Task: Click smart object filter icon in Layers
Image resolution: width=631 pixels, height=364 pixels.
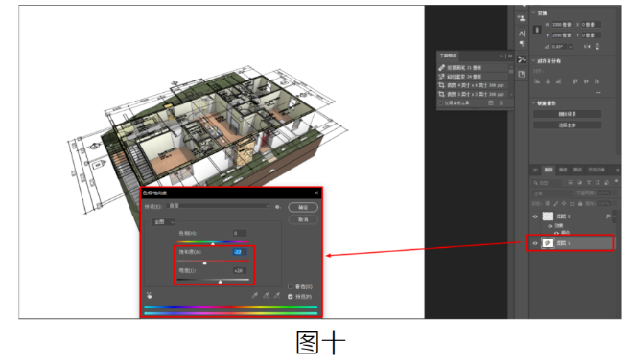Action: pyautogui.click(x=606, y=182)
